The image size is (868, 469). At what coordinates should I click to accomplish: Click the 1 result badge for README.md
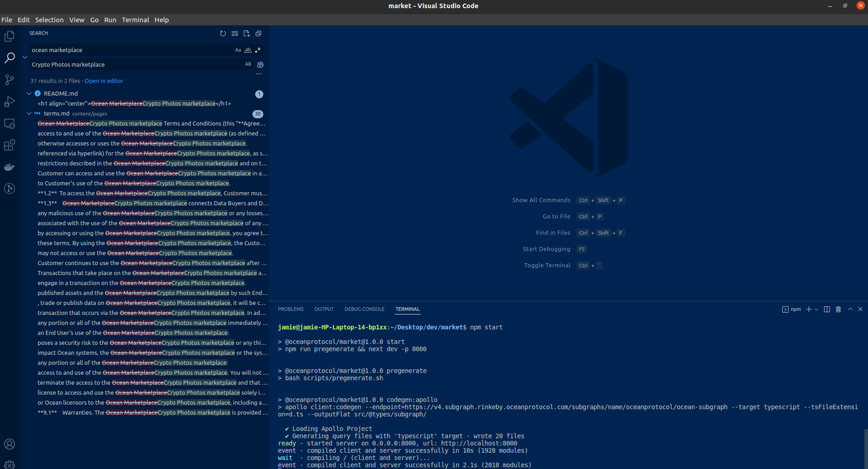click(259, 94)
